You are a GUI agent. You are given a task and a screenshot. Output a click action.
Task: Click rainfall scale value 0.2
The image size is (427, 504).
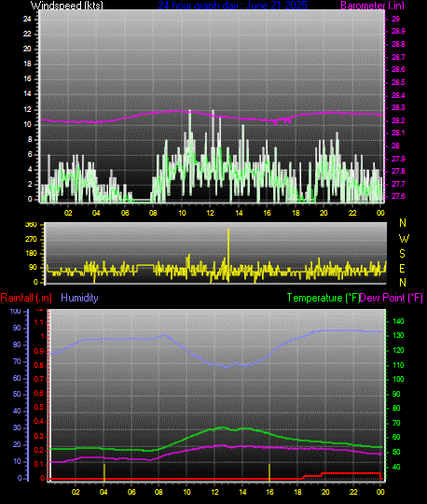click(39, 450)
